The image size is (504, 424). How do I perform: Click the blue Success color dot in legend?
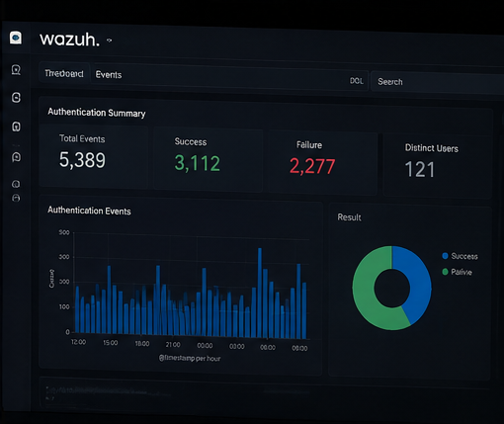[x=446, y=256]
